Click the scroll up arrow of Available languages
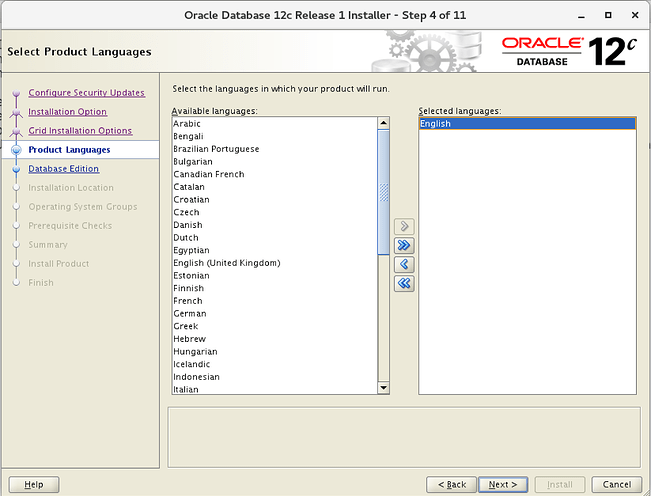This screenshot has height=496, width=651. 383,123
